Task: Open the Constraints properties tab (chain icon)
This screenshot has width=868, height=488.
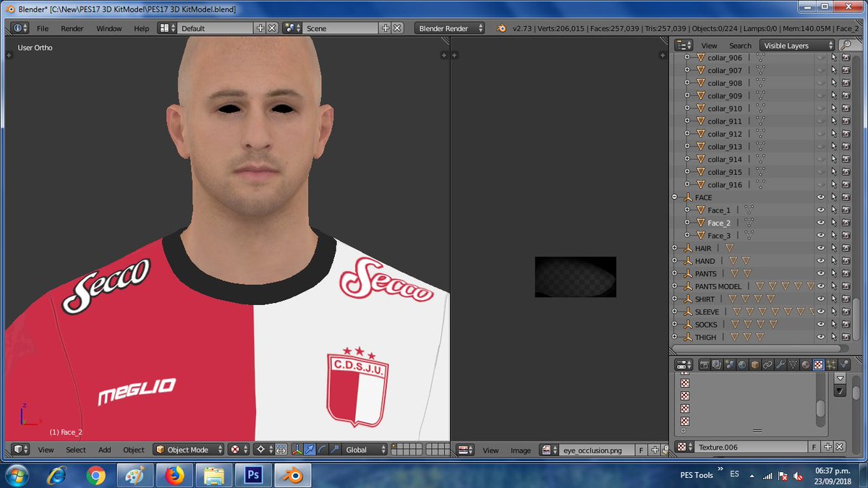Action: click(x=767, y=364)
